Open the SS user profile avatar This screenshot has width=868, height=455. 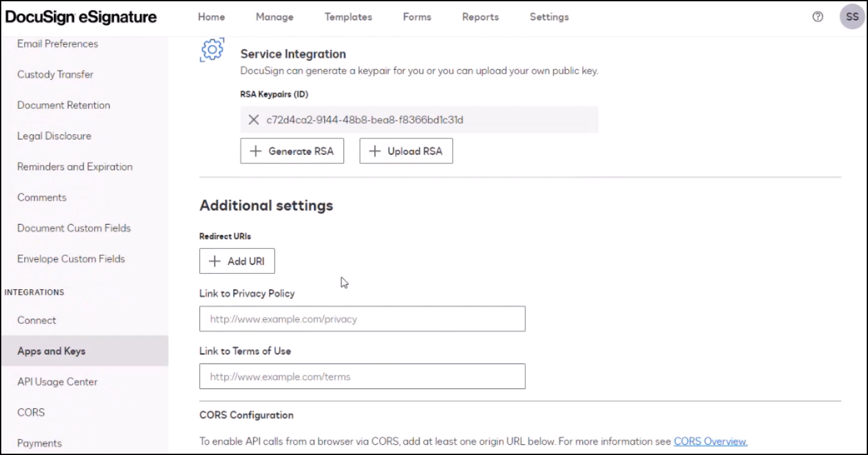click(x=852, y=17)
